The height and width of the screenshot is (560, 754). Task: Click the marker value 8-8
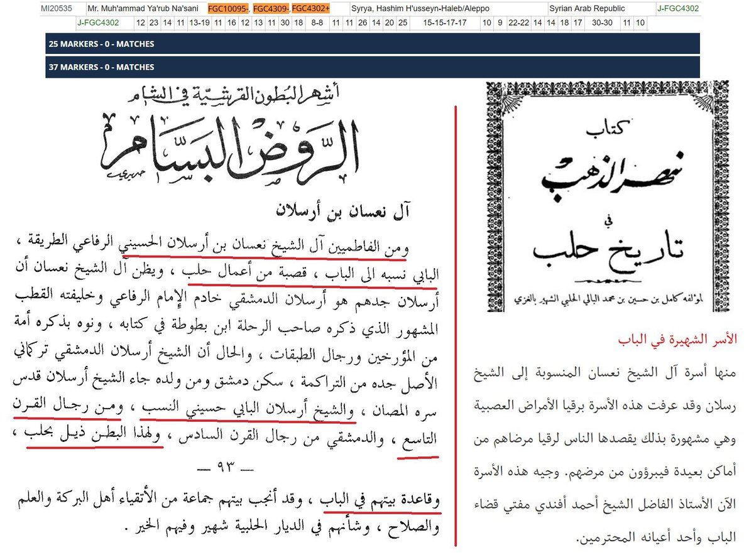click(x=317, y=22)
